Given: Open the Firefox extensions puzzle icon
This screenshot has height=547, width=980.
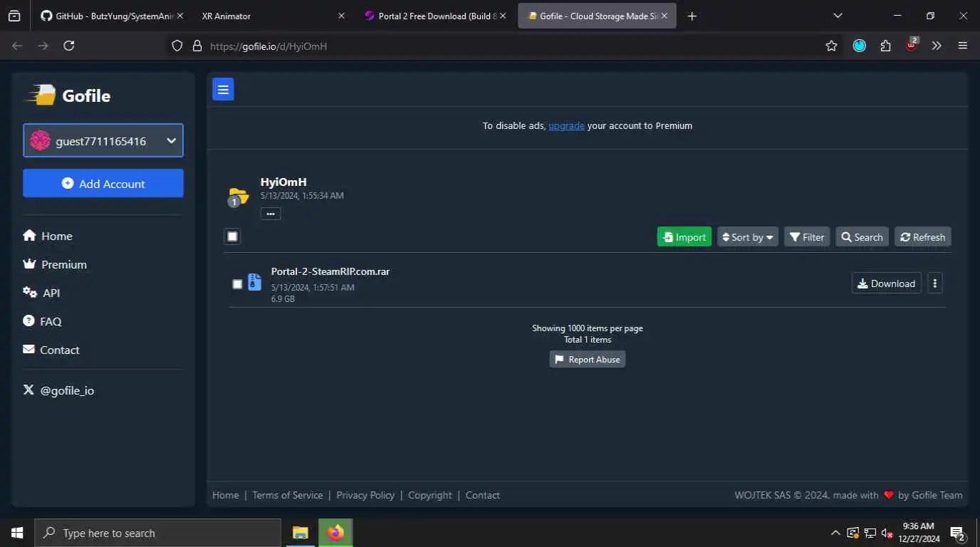Looking at the screenshot, I should click(885, 46).
